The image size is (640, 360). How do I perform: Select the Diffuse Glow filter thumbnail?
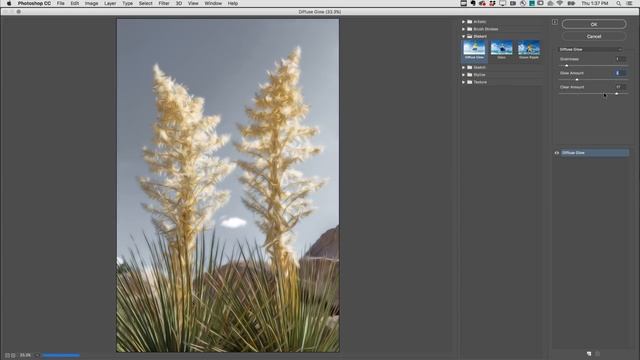[474, 50]
